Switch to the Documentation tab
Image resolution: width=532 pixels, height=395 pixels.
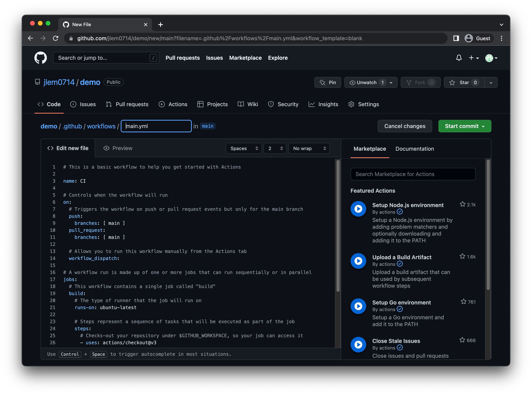pyautogui.click(x=414, y=148)
